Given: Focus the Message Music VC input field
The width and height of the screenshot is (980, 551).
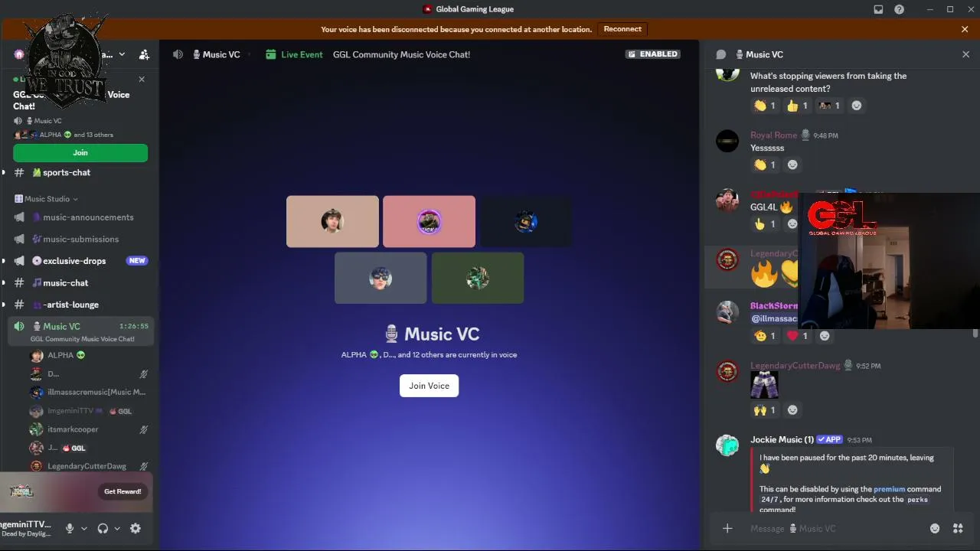Looking at the screenshot, I should coord(833,529).
